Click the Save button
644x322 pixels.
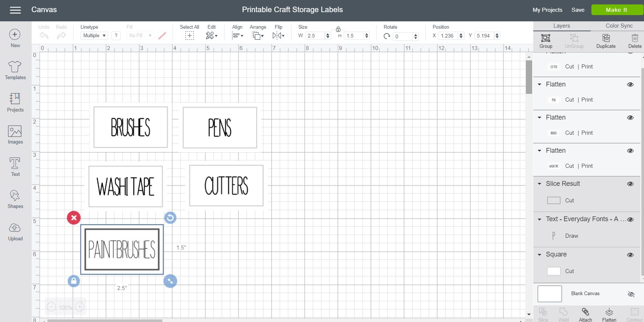tap(578, 10)
